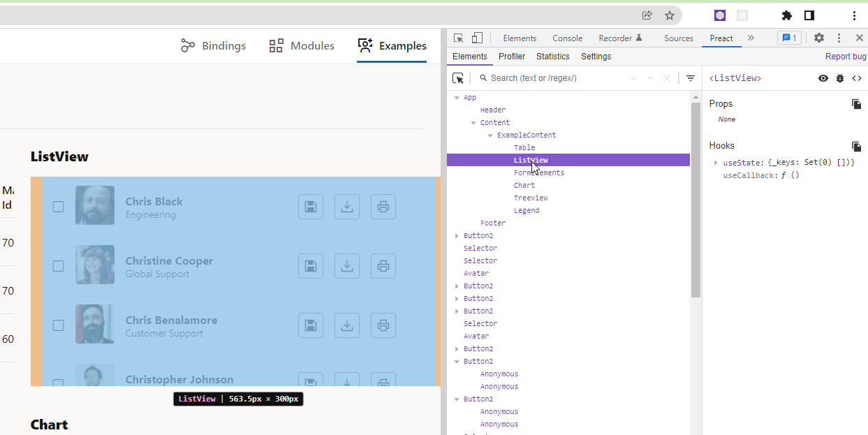Click the download icon for Chris Benalamore
Screen dimensions: 868x435
[347, 325]
